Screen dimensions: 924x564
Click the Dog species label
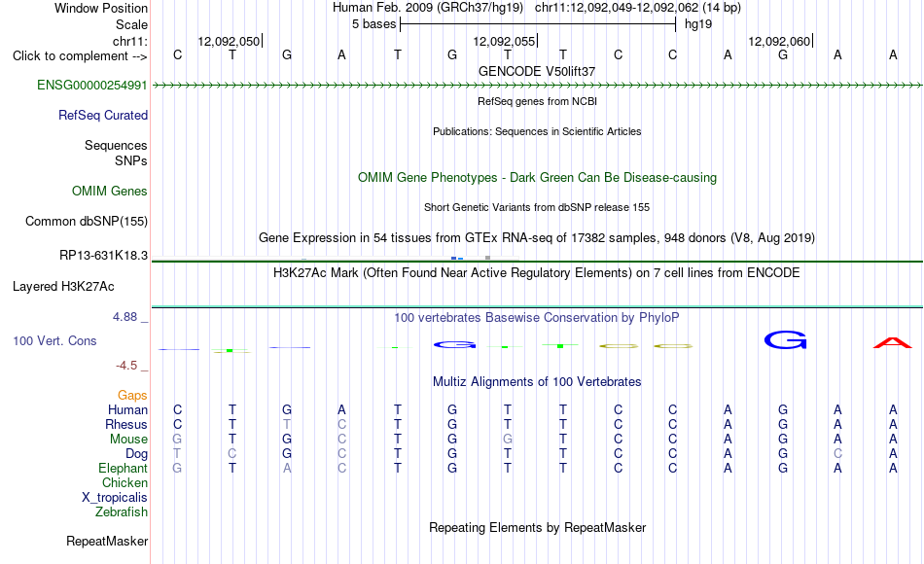(137, 454)
